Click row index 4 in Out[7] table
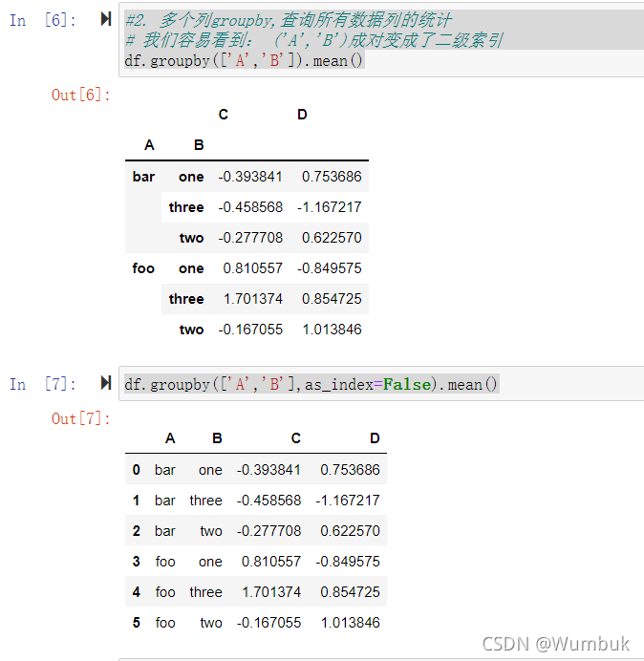The width and height of the screenshot is (644, 661). point(137,592)
